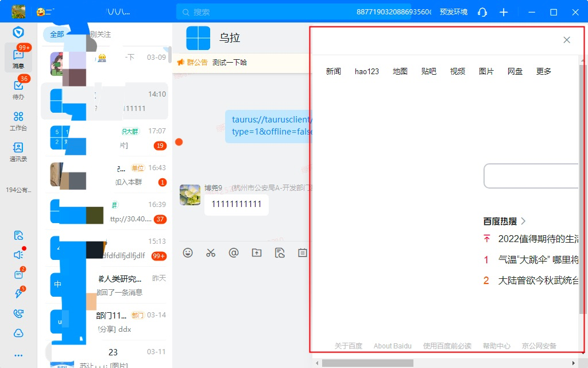Open the 更多 menu in Baidu navigation
The width and height of the screenshot is (588, 368).
coord(544,71)
